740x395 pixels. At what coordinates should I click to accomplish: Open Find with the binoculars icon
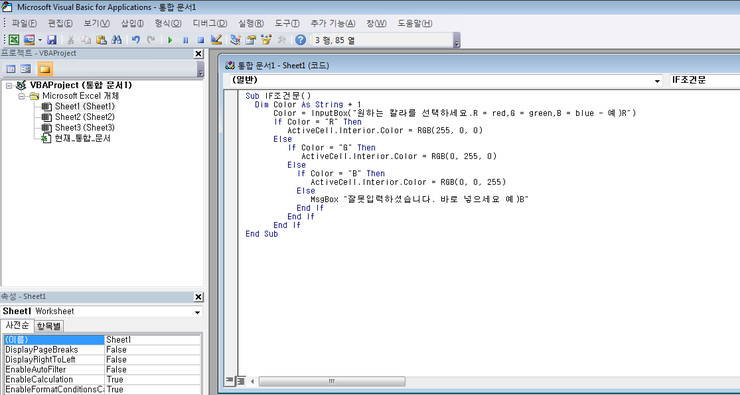(117, 40)
